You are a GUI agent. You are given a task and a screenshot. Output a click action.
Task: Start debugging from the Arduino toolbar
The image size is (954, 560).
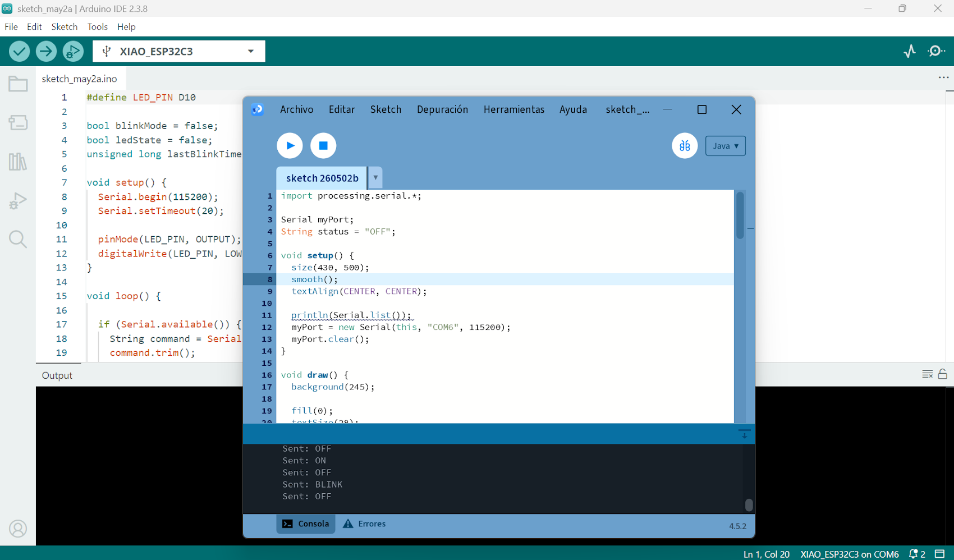pyautogui.click(x=73, y=52)
